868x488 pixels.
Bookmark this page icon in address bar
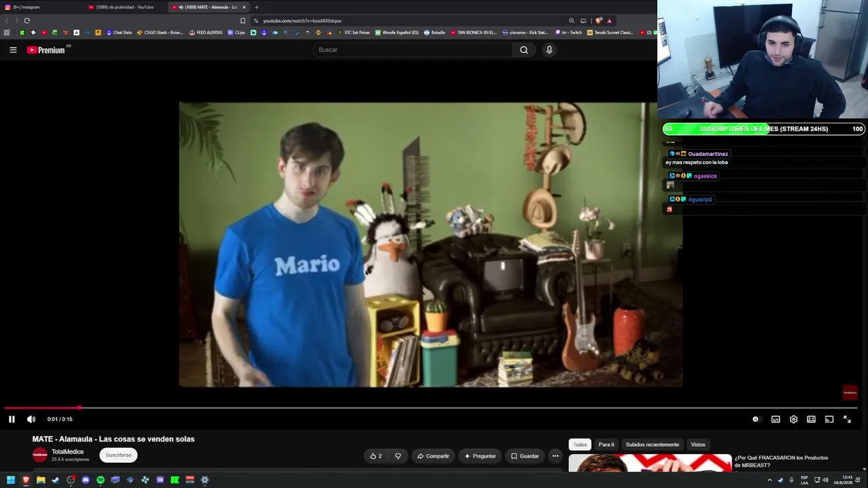[243, 20]
